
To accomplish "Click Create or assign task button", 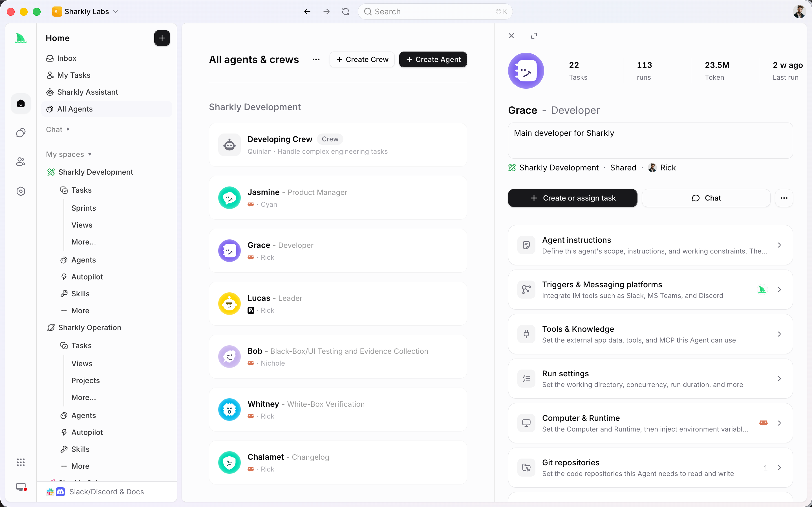I will 572,198.
